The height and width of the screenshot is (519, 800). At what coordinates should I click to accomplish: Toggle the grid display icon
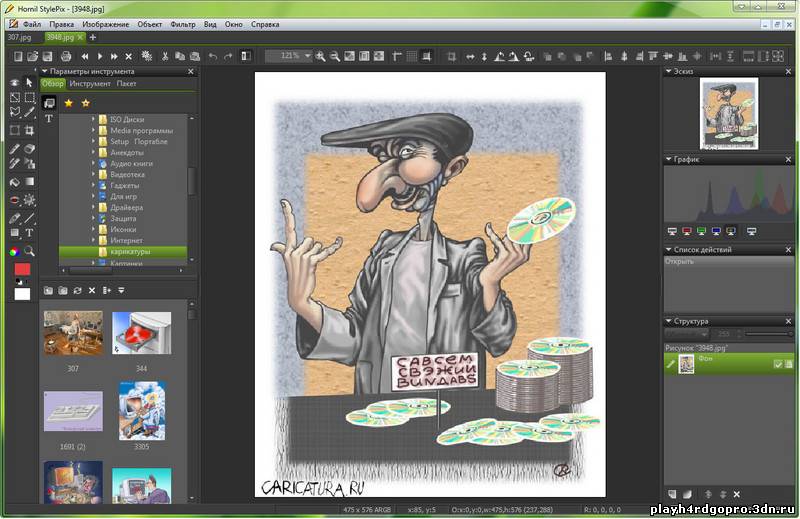412,56
